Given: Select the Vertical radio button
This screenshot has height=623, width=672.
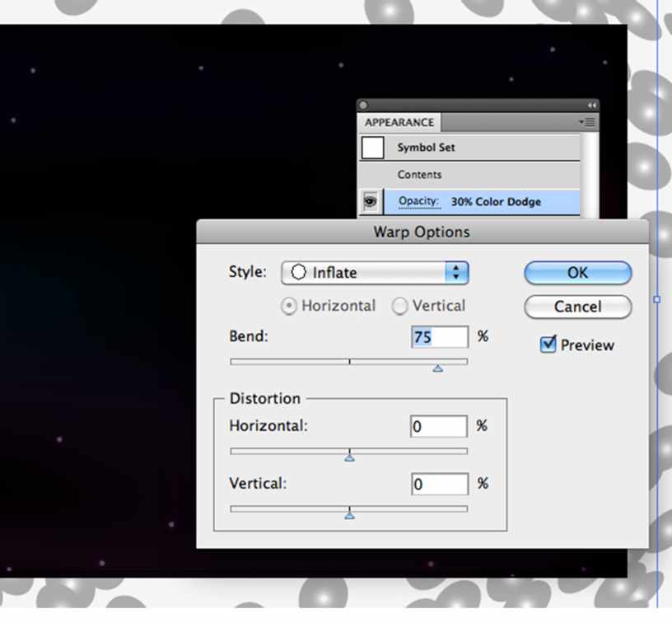Looking at the screenshot, I should pyautogui.click(x=399, y=306).
